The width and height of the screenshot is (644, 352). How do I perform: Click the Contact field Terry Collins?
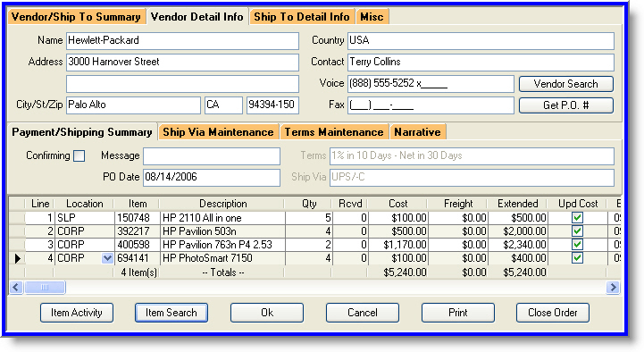click(481, 62)
